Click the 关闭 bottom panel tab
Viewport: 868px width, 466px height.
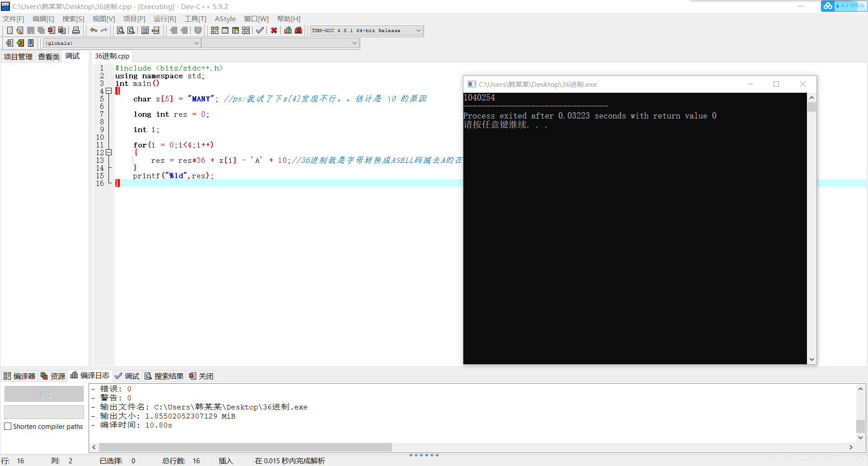201,376
